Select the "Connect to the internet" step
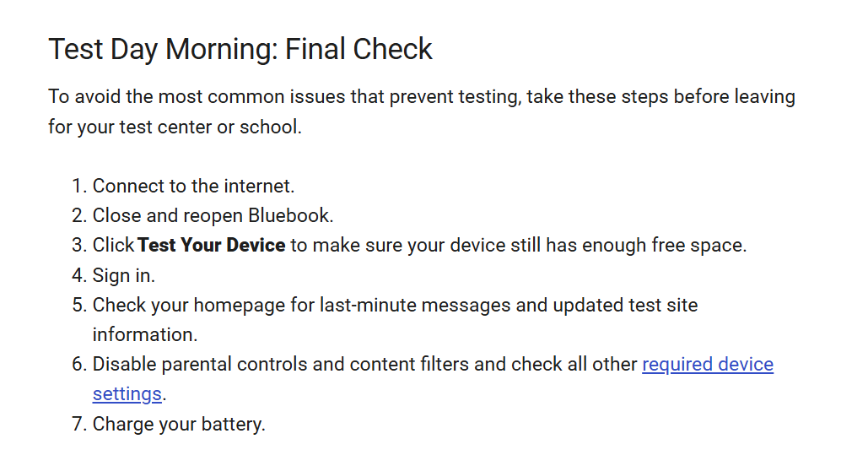This screenshot has width=868, height=466. pos(193,186)
